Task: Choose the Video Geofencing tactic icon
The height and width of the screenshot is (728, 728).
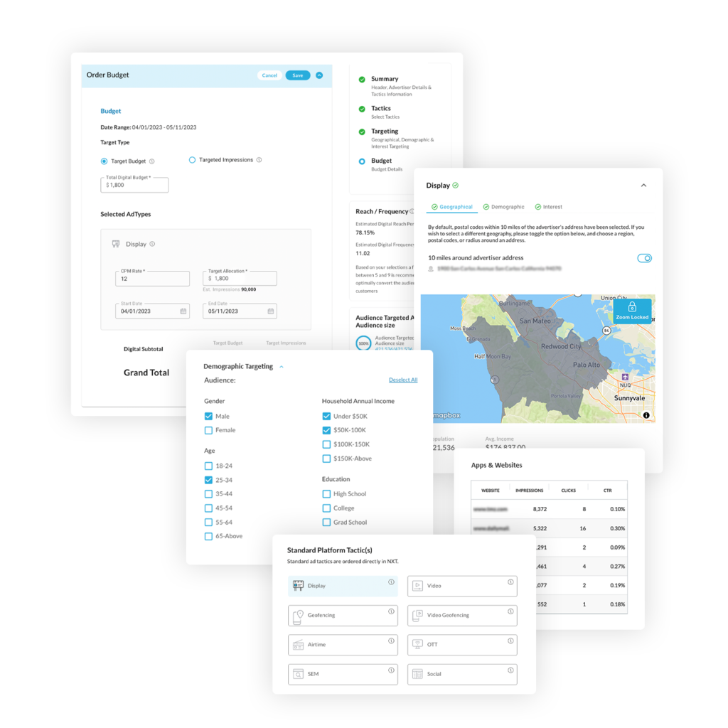Action: coord(417,615)
